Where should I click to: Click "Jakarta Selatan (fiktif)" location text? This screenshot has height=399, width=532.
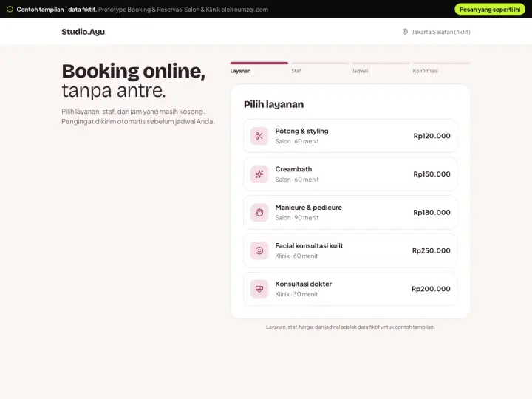(x=441, y=32)
